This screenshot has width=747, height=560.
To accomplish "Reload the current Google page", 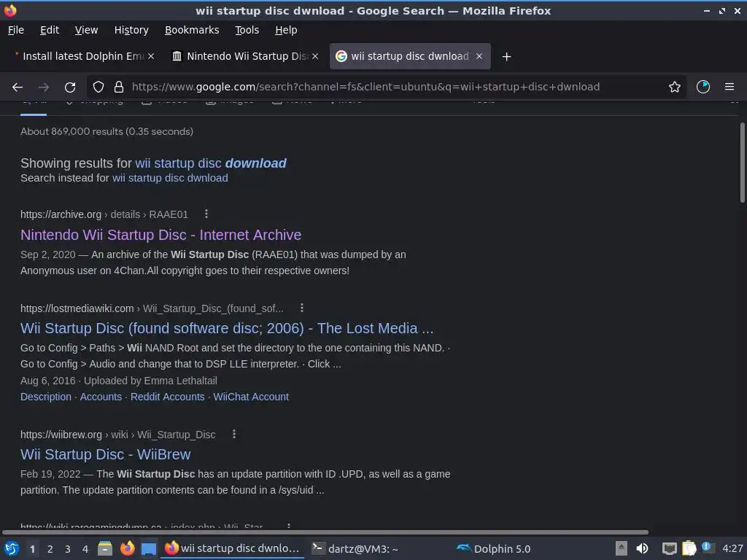I will point(70,87).
